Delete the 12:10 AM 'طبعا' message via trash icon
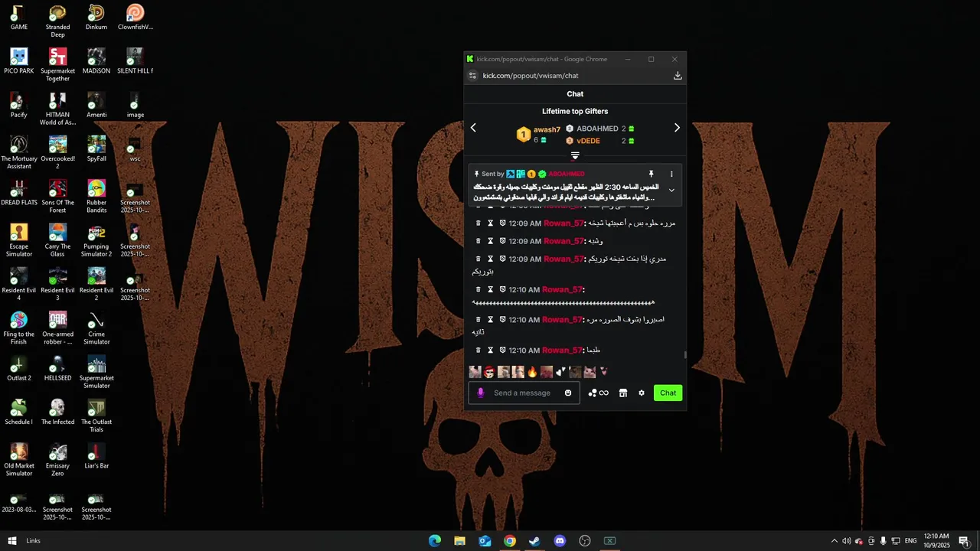The width and height of the screenshot is (980, 551). [479, 350]
